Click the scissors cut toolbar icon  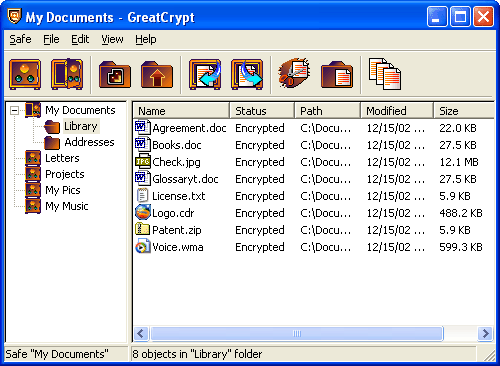pos(295,73)
